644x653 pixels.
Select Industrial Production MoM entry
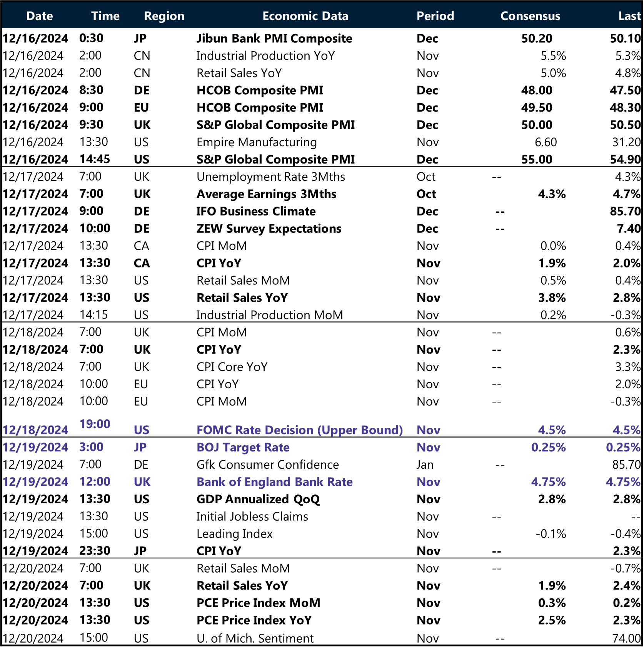tap(270, 315)
